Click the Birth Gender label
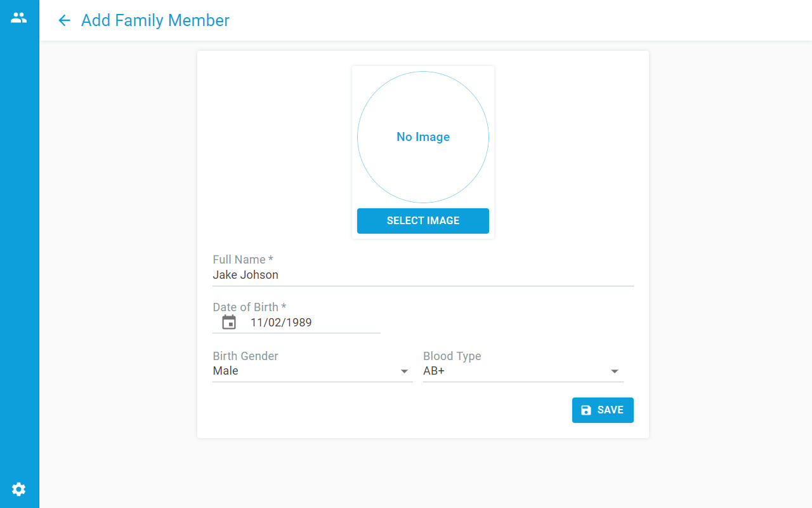This screenshot has height=508, width=812. [x=246, y=356]
